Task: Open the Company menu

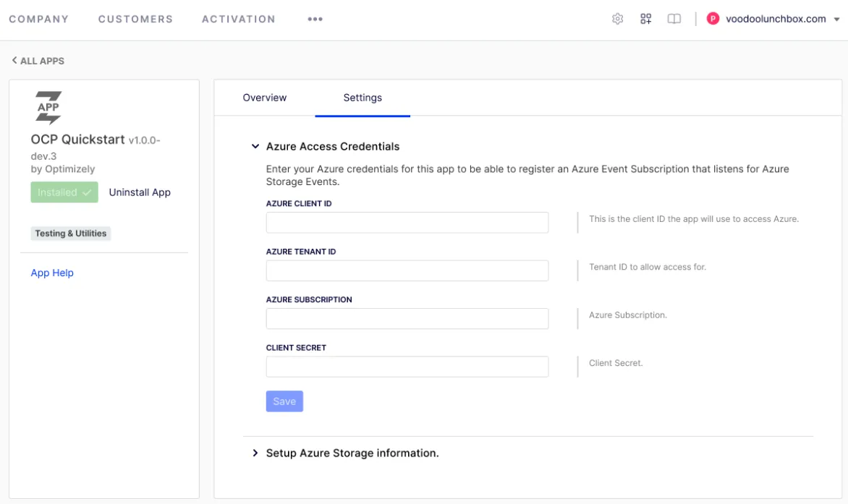Action: 39,19
